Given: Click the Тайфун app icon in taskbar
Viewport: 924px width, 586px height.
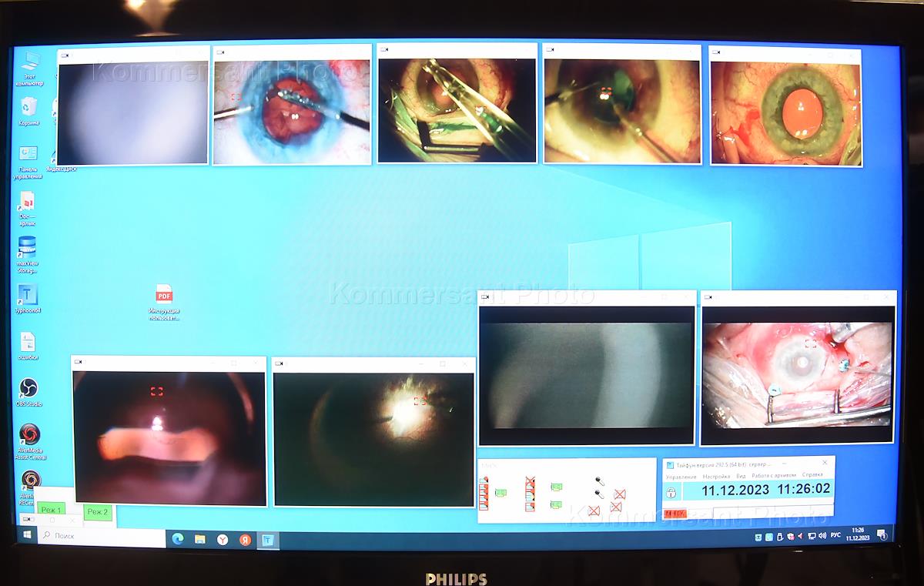Looking at the screenshot, I should (267, 540).
